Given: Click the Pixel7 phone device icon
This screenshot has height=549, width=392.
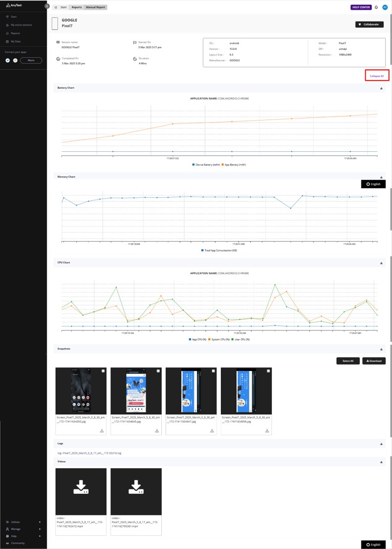Looking at the screenshot, I should tap(55, 23).
